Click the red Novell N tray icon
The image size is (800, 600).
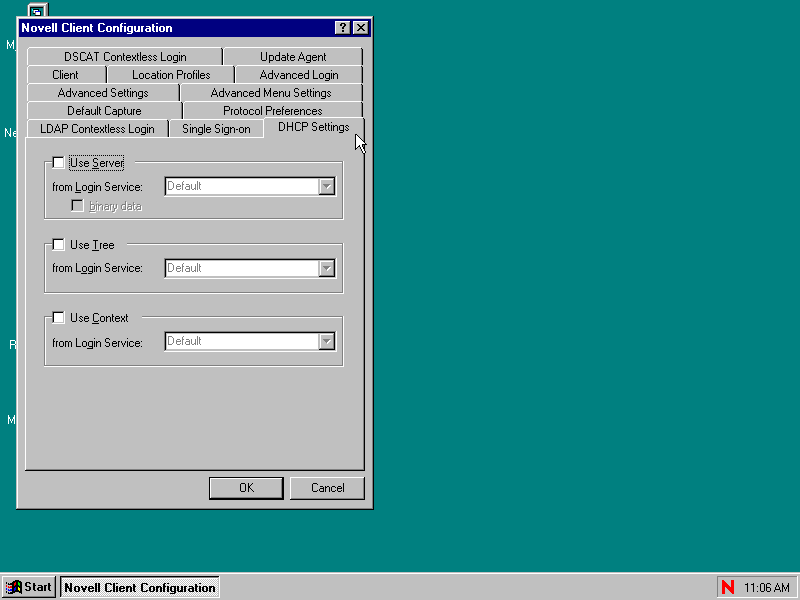(x=728, y=587)
